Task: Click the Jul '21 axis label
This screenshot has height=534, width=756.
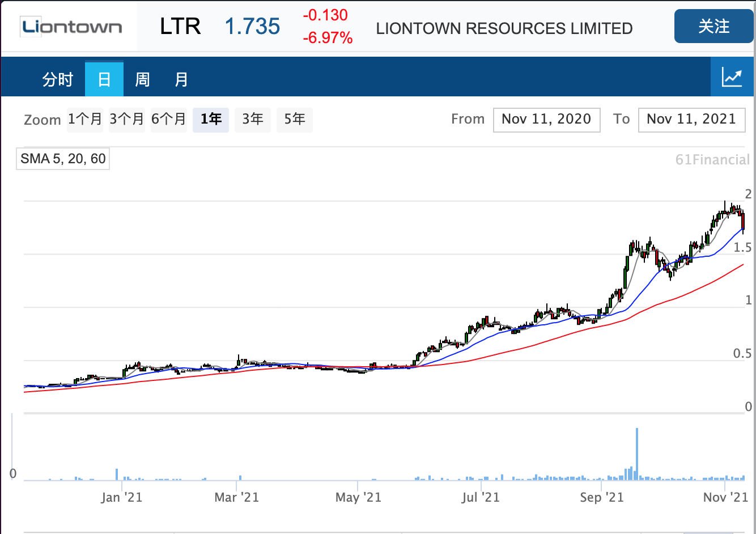Action: pos(481,498)
